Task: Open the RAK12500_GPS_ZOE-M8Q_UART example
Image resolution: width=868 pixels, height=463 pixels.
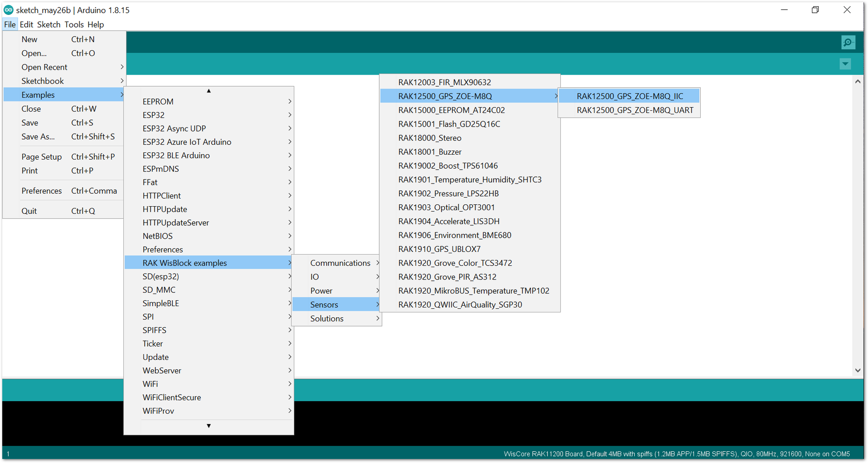Action: click(629, 110)
